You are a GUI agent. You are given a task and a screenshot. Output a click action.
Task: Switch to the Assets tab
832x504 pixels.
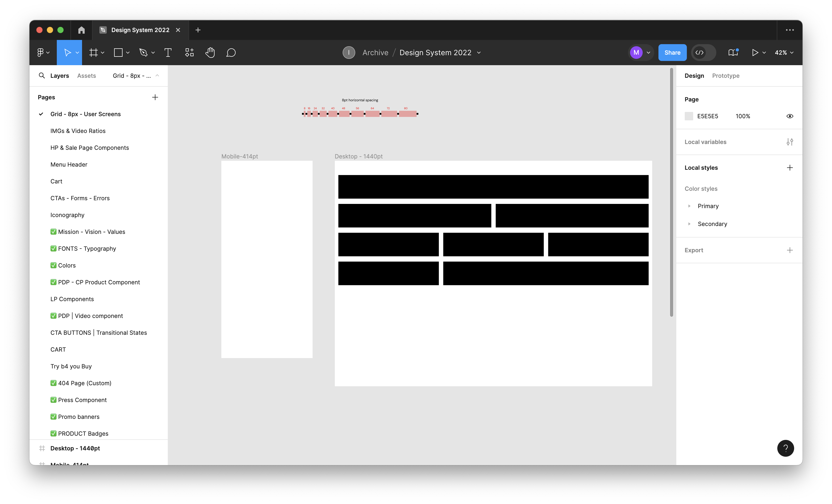point(87,76)
